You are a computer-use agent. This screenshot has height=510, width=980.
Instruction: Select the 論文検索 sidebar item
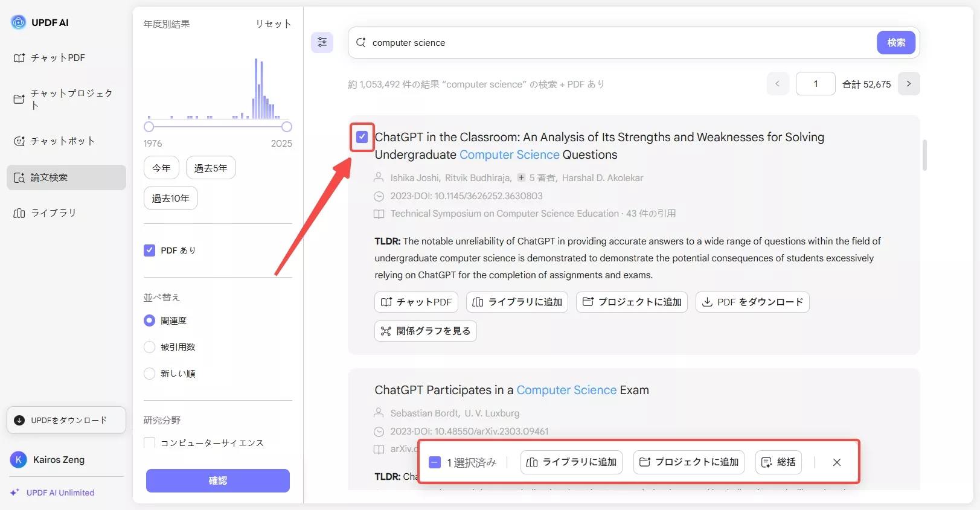click(x=66, y=177)
